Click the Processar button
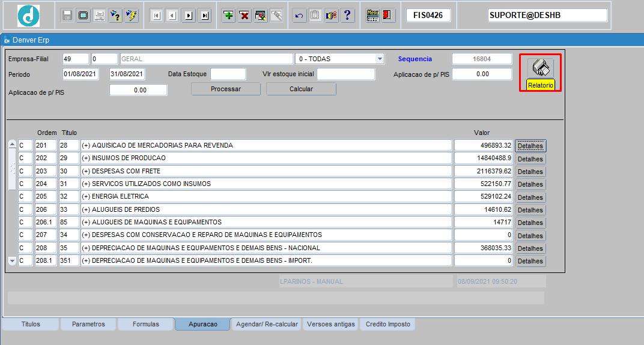Screen dimensions: 644x345 point(226,89)
